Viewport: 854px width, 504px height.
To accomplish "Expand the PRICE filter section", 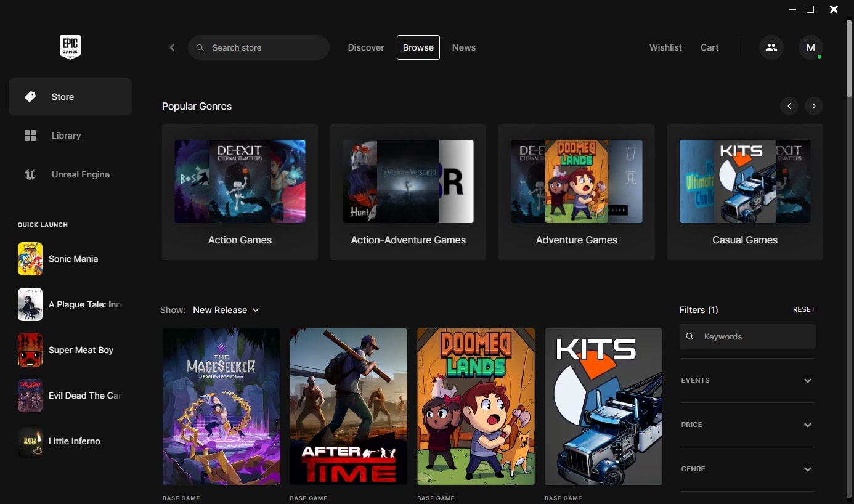I will [747, 425].
